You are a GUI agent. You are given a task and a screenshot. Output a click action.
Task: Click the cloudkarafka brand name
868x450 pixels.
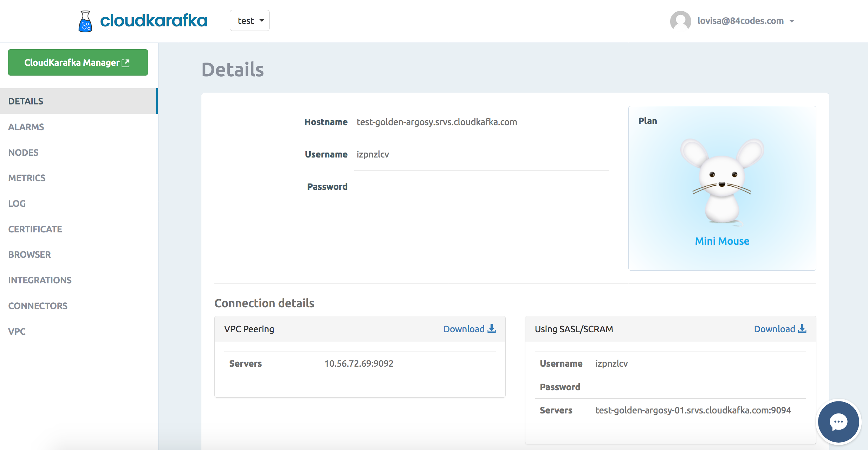154,21
